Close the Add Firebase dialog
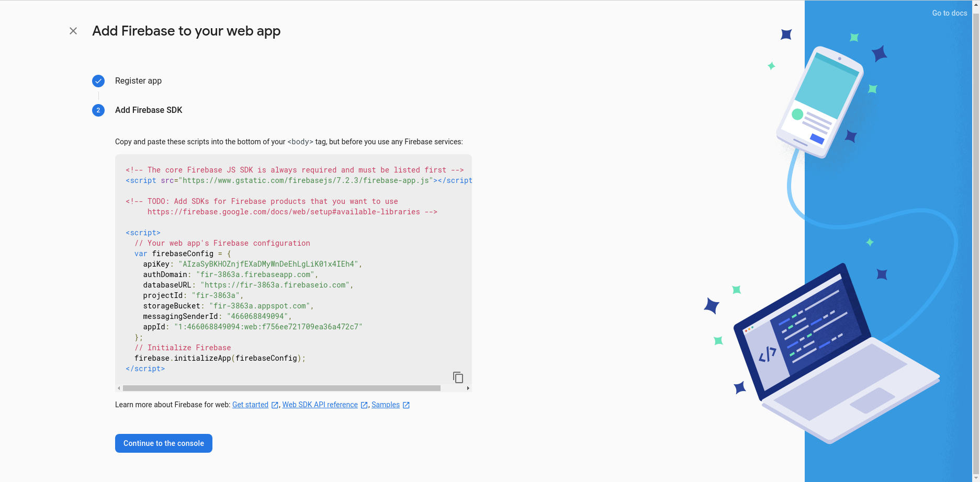The image size is (980, 482). 73,31
